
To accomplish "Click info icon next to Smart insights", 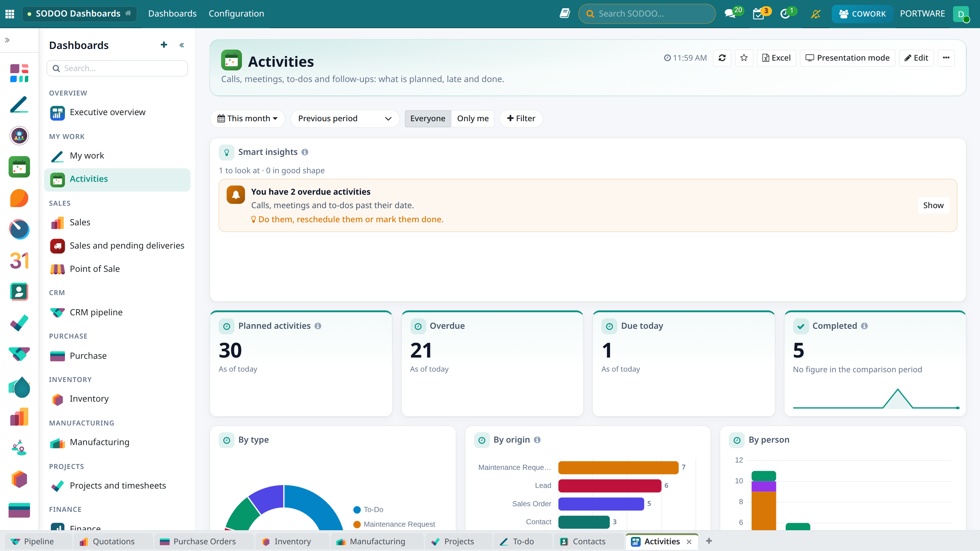I will pyautogui.click(x=305, y=152).
